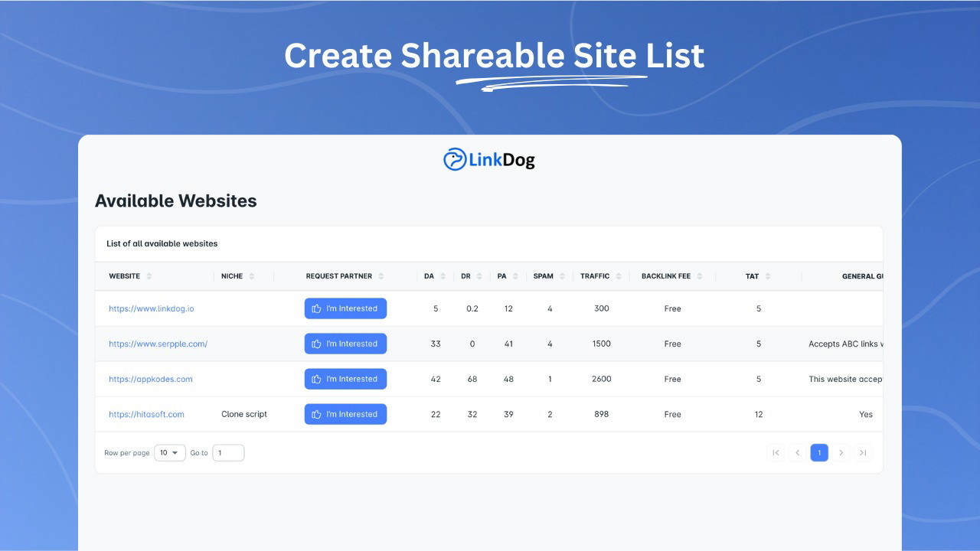Click the DA value 22
The image size is (980, 551).
(436, 414)
